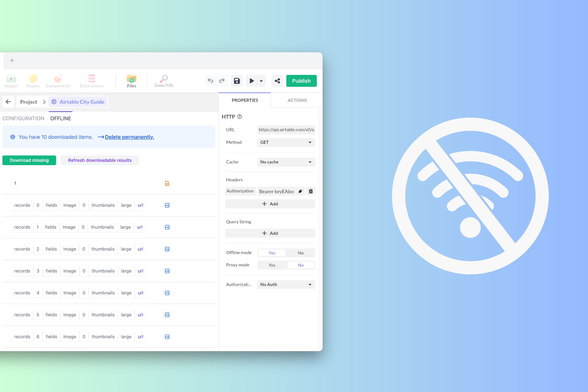Click the Redo arrow icon
Image resolution: width=588 pixels, height=392 pixels.
point(222,81)
